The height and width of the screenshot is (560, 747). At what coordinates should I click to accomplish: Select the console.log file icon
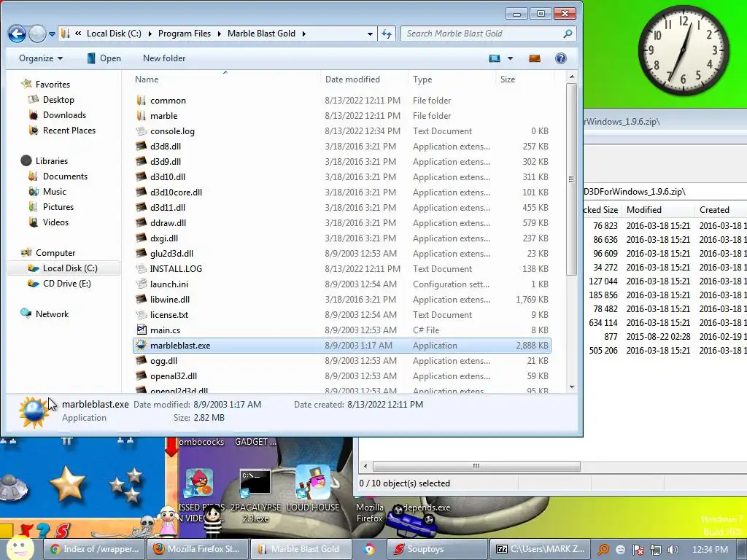[141, 131]
